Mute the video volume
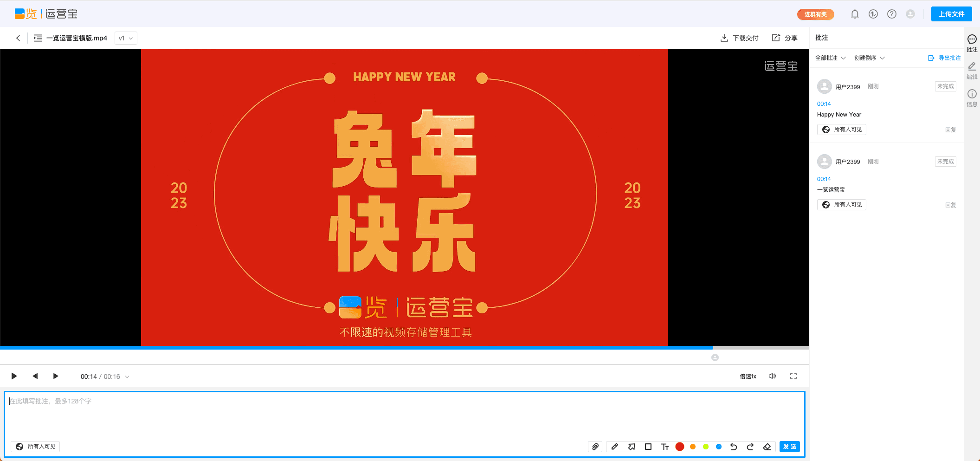This screenshot has width=980, height=461. click(x=772, y=376)
